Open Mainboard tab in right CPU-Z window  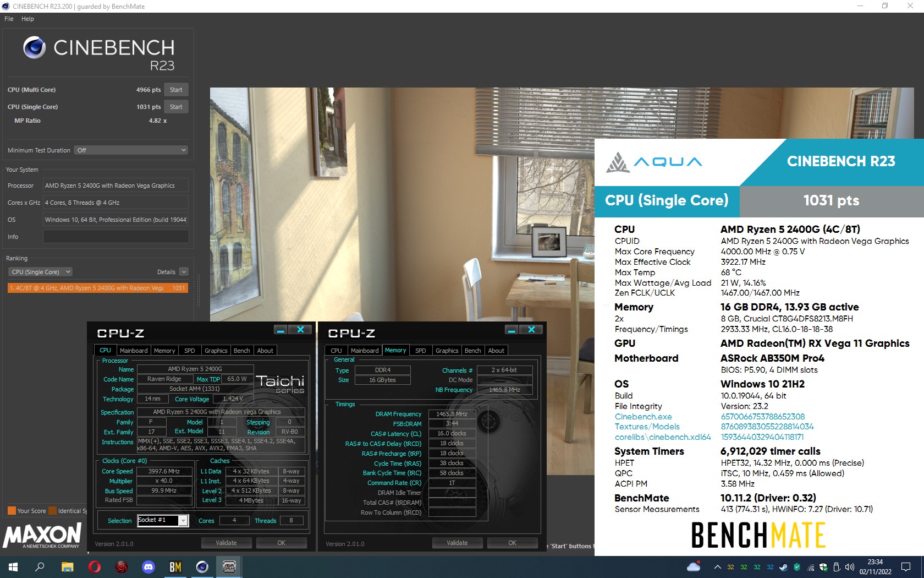tap(365, 351)
